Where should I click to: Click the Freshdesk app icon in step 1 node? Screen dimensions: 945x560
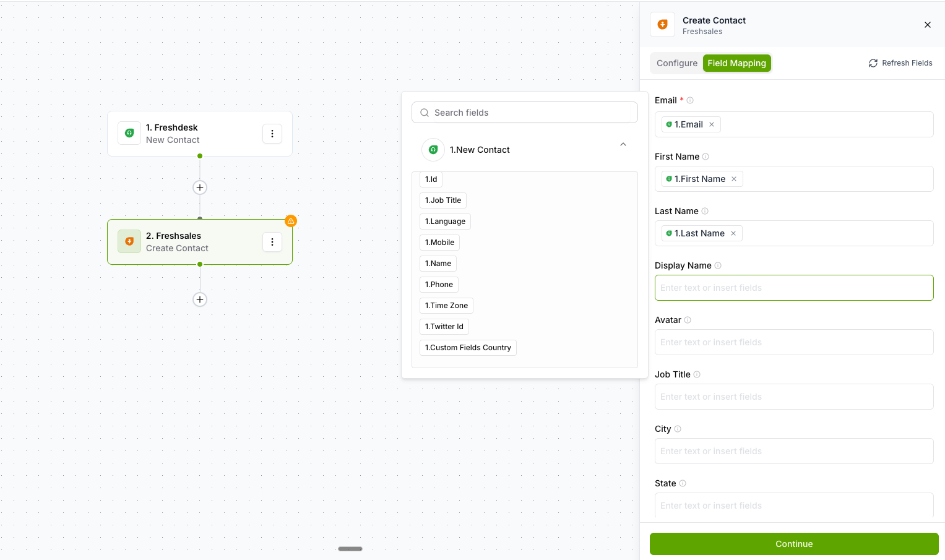(x=129, y=133)
